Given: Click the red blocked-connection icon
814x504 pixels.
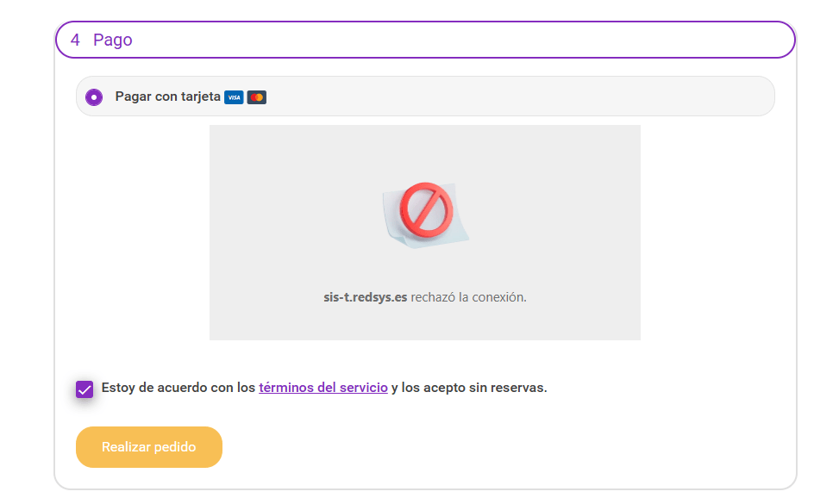Looking at the screenshot, I should click(x=426, y=209).
